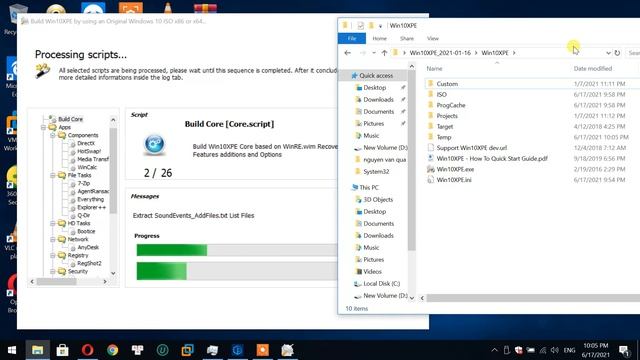Open System32 folder in sidebar
The image size is (640, 360).
[x=376, y=171]
